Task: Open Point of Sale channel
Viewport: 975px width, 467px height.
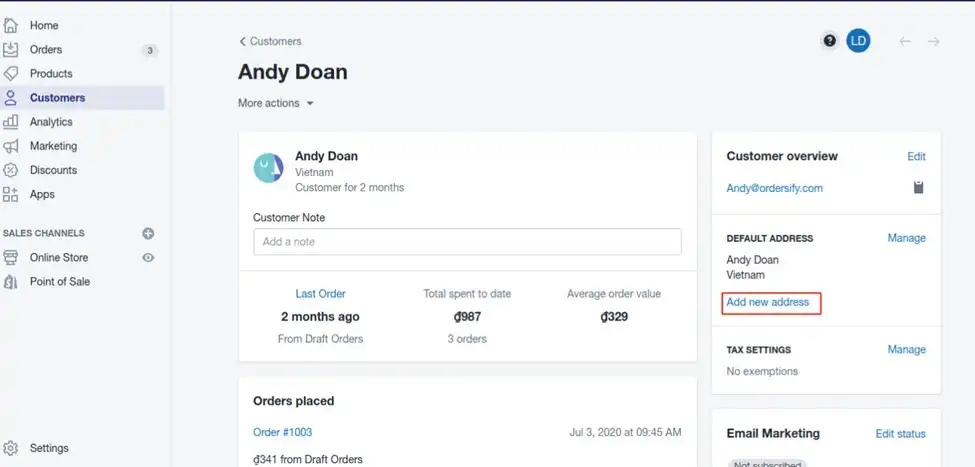Action: 60,282
